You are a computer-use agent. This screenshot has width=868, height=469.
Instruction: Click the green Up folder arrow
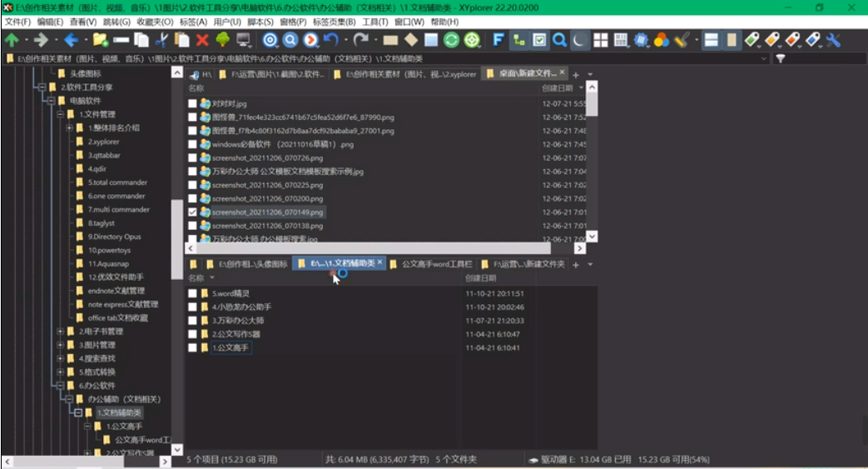(12, 40)
